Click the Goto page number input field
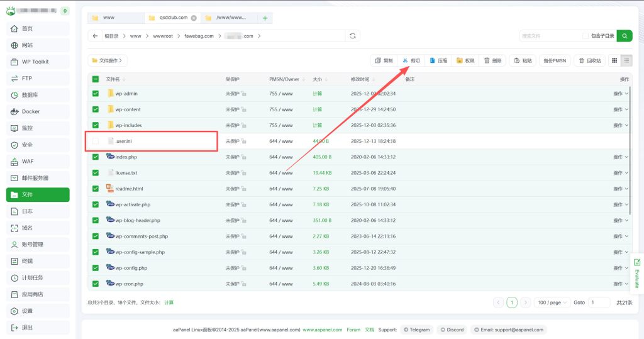Image resolution: width=644 pixels, height=339 pixels. (x=599, y=303)
